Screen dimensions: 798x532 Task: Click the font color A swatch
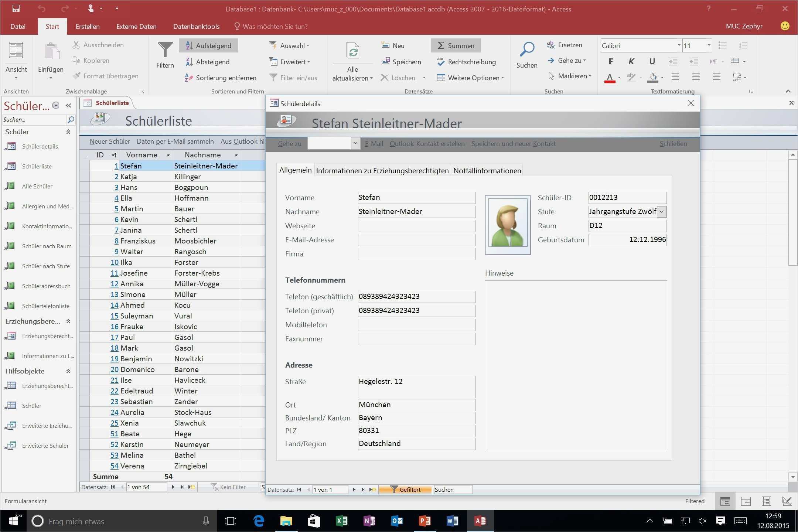(610, 78)
